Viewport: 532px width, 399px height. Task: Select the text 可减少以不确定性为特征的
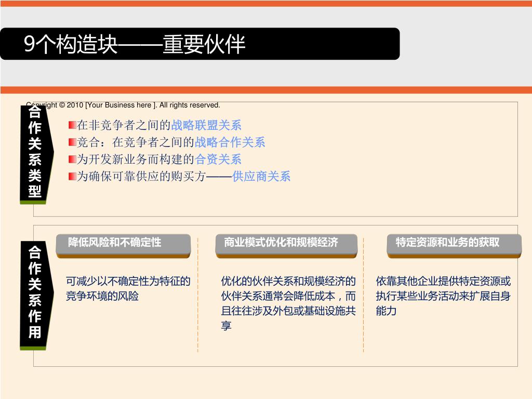coord(128,281)
